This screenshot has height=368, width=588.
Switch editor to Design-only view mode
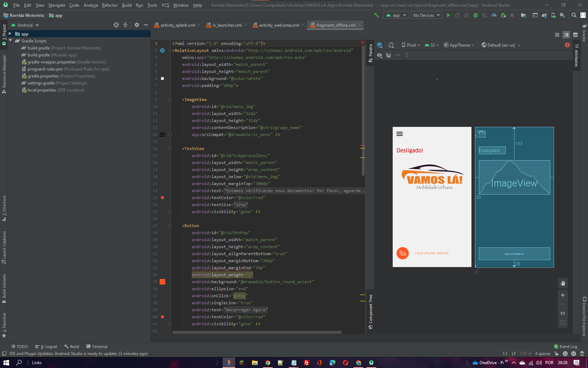(x=575, y=35)
